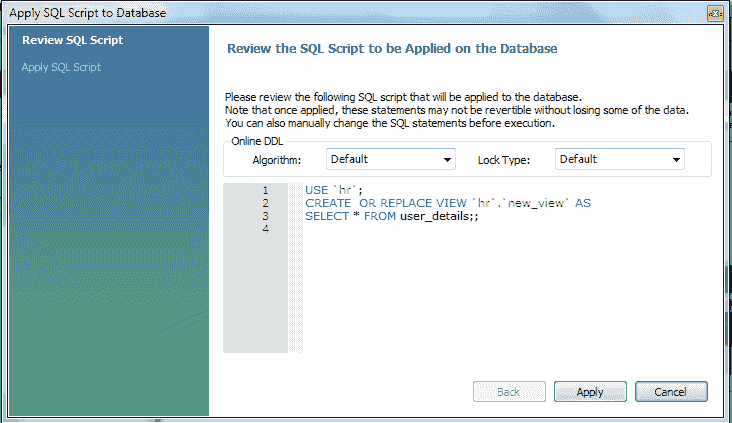Click the Algorithm: label
Image resolution: width=732 pixels, height=423 pixels.
[x=276, y=160]
